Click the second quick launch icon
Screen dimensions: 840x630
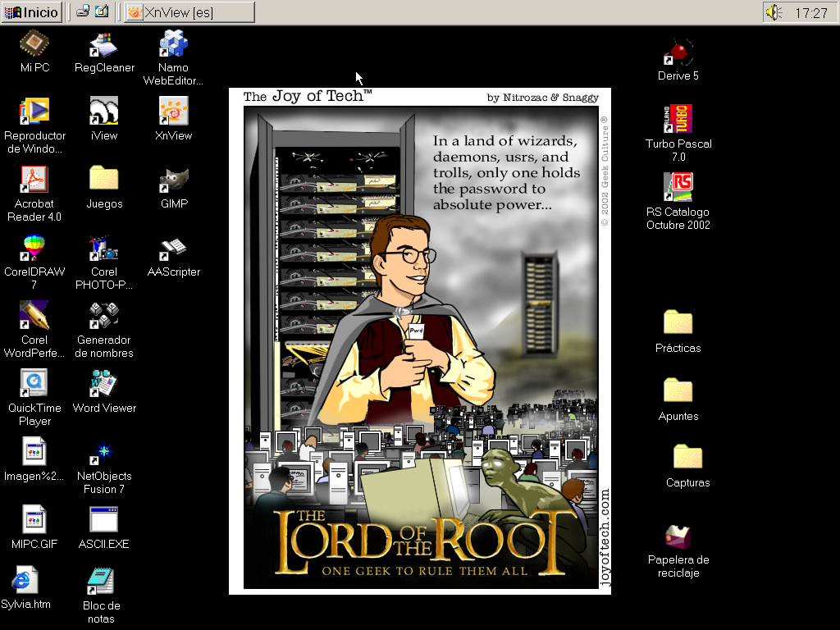pos(102,11)
